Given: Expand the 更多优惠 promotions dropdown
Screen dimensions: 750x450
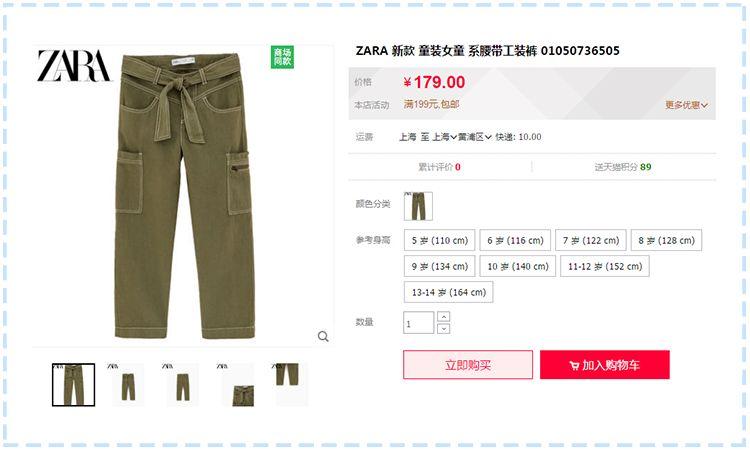Looking at the screenshot, I should [686, 105].
